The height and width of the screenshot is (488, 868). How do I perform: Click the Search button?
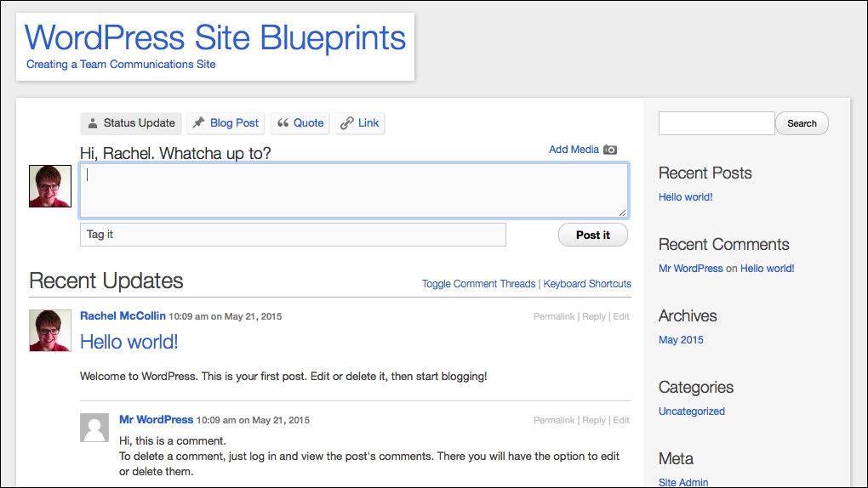[x=802, y=122]
